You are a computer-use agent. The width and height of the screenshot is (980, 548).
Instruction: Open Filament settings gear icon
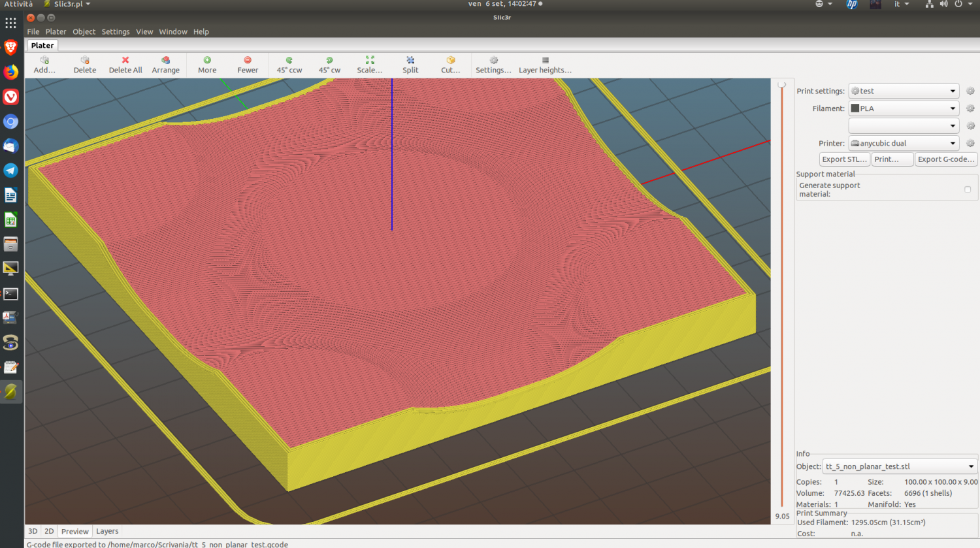point(970,108)
